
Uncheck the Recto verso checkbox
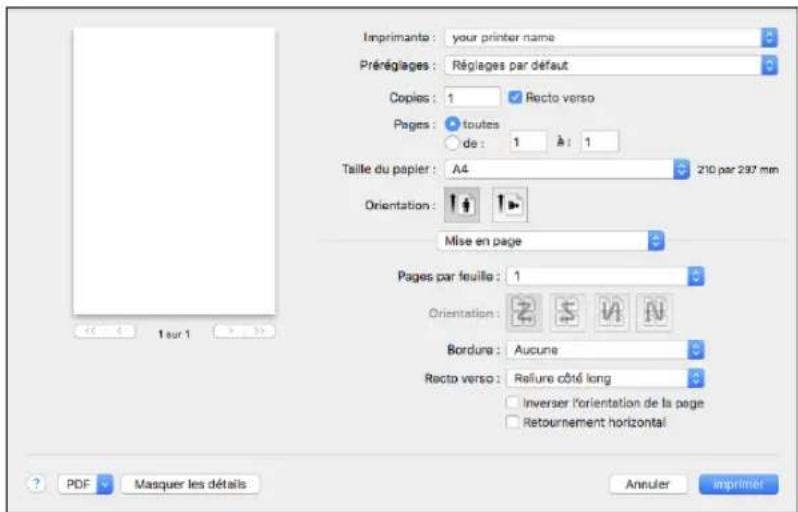[x=515, y=97]
